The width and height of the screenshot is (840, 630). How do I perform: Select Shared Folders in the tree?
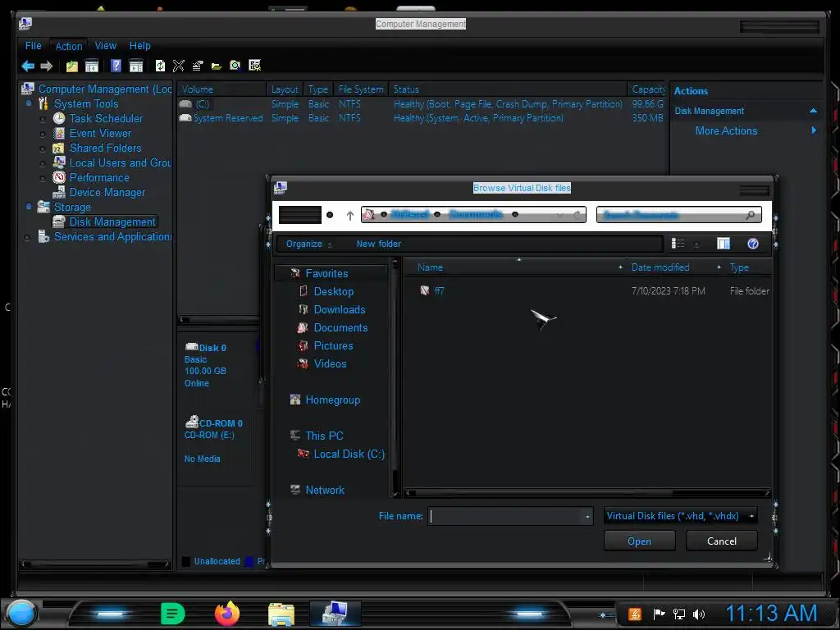[106, 148]
